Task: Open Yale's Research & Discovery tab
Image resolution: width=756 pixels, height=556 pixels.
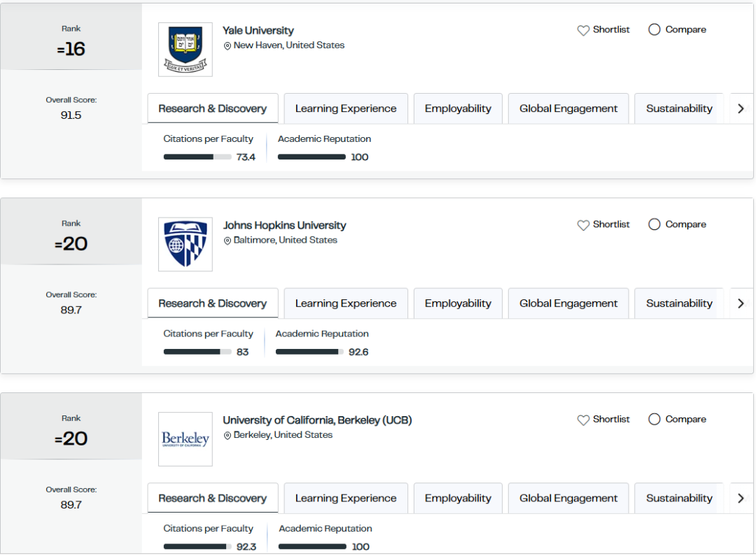Action: [x=213, y=108]
